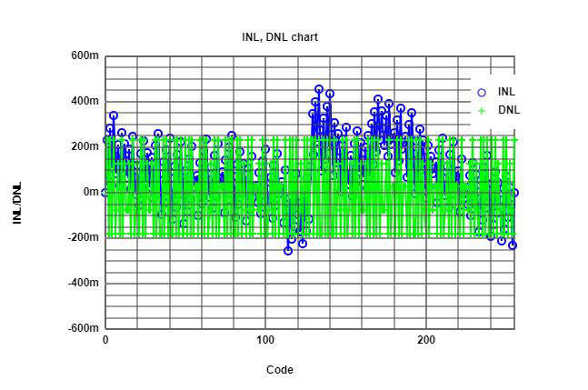Click the -400m y-axis tick label
Image resolution: width=588 pixels, height=390 pixels.
(x=83, y=283)
